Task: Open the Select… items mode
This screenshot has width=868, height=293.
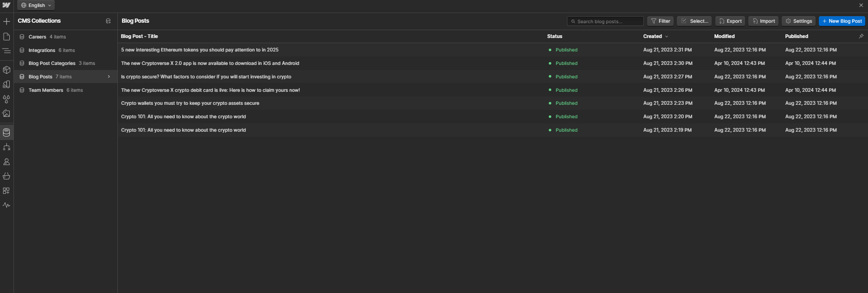Action: [x=694, y=21]
